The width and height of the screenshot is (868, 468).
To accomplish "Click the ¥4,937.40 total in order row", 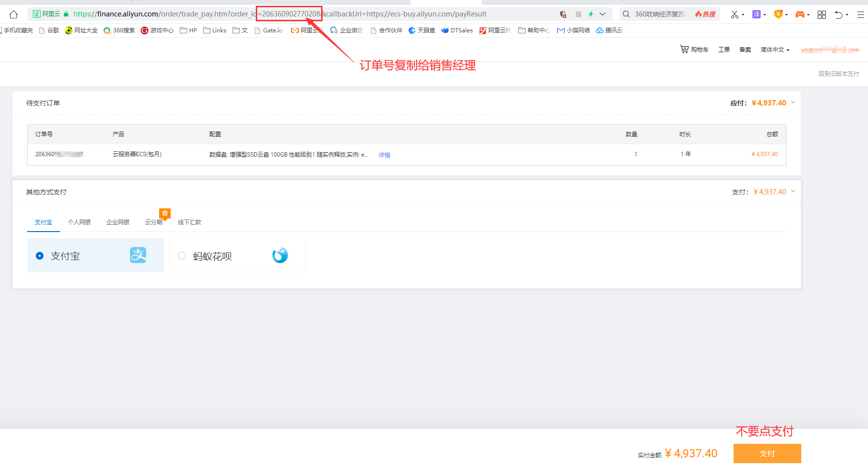I will pyautogui.click(x=765, y=154).
